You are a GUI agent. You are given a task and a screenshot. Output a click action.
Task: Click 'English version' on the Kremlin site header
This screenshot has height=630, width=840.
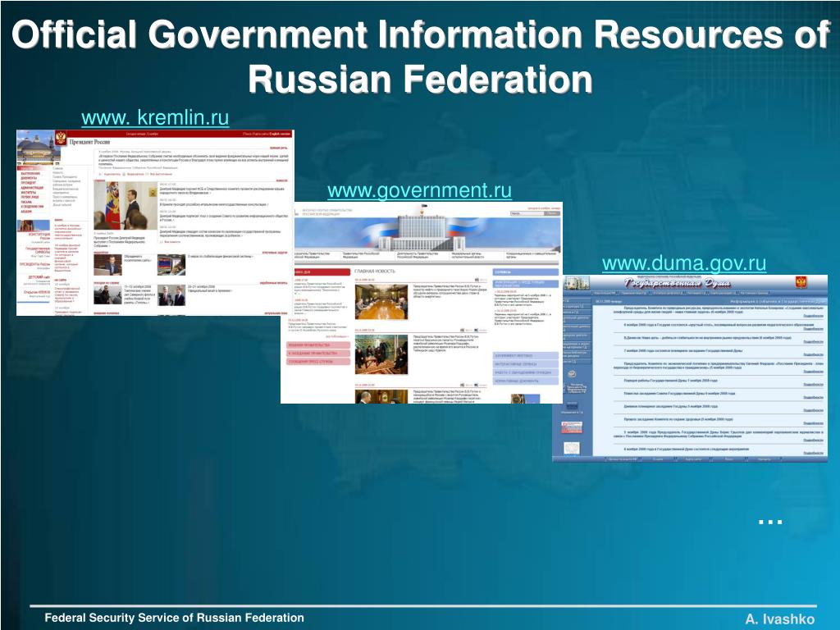280,134
